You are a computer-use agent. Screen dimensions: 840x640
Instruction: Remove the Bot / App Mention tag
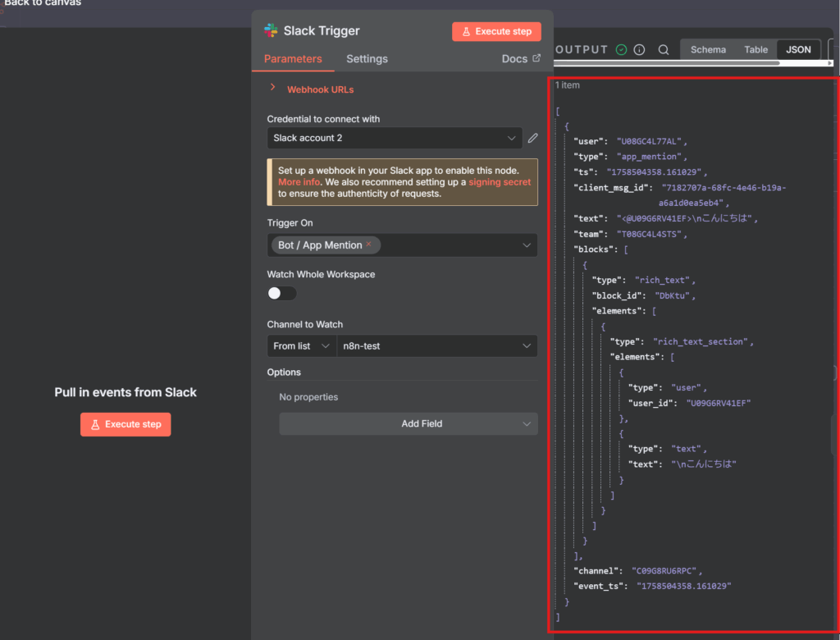coord(368,245)
